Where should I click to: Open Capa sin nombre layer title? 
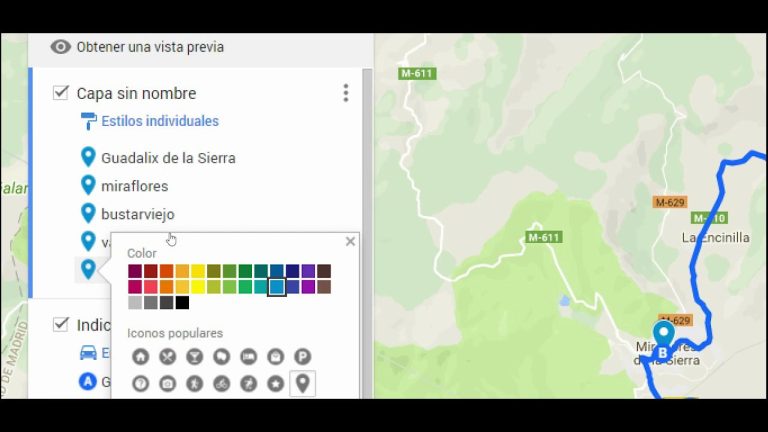136,93
